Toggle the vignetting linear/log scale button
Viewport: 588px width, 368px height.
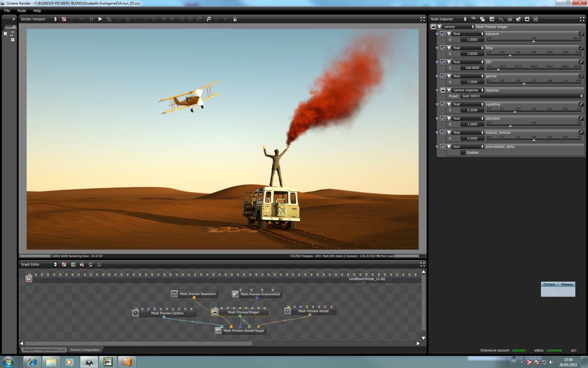[581, 104]
